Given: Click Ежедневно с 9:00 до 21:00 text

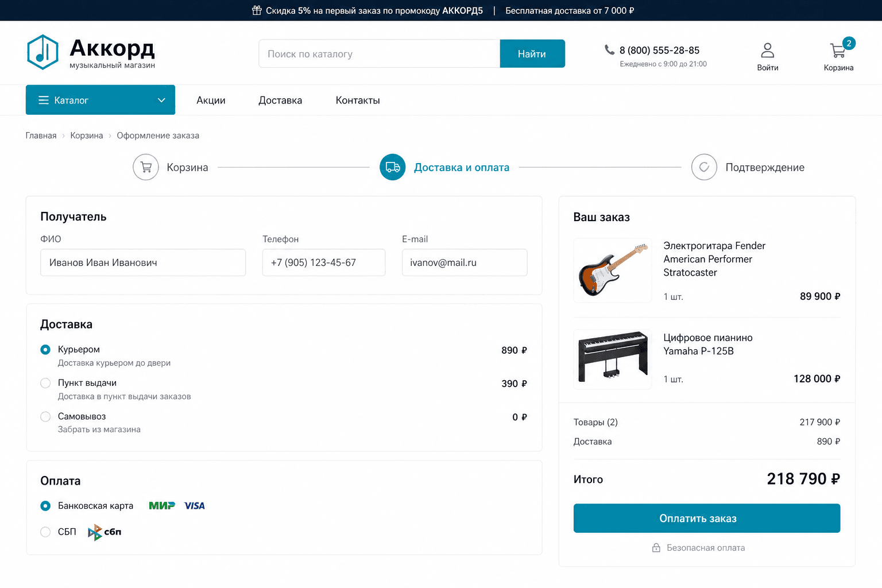Looking at the screenshot, I should tap(663, 64).
